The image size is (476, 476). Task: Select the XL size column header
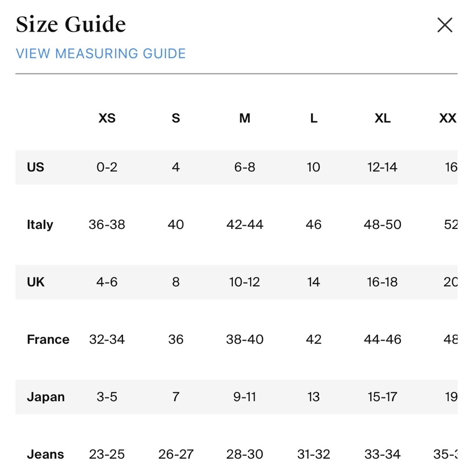pos(383,118)
